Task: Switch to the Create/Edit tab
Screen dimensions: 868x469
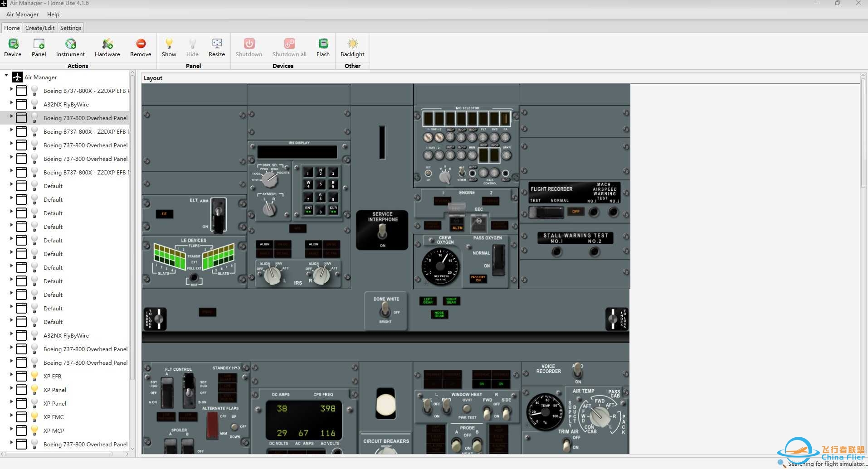Action: tap(40, 28)
